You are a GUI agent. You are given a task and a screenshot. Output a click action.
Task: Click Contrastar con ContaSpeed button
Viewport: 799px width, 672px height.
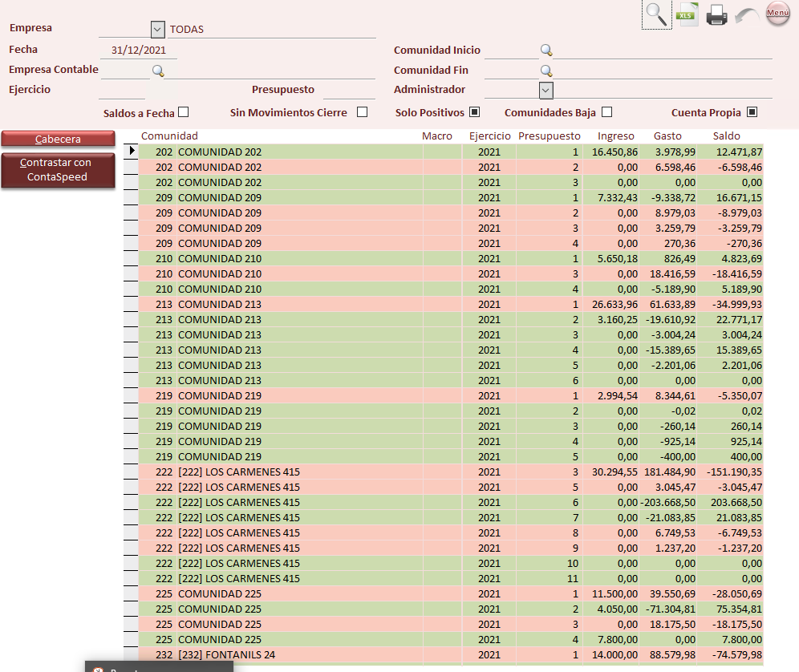[58, 170]
